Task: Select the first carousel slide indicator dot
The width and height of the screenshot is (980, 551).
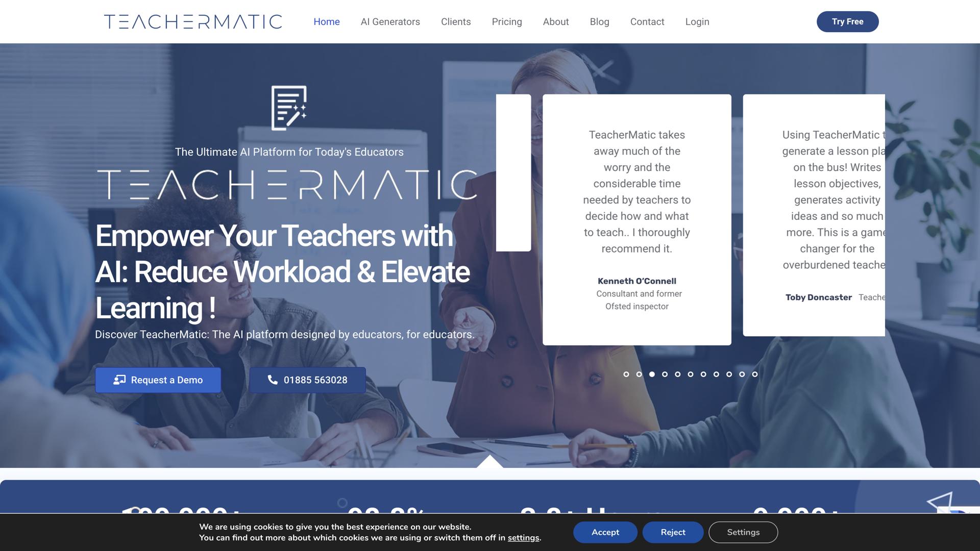Action: 626,374
